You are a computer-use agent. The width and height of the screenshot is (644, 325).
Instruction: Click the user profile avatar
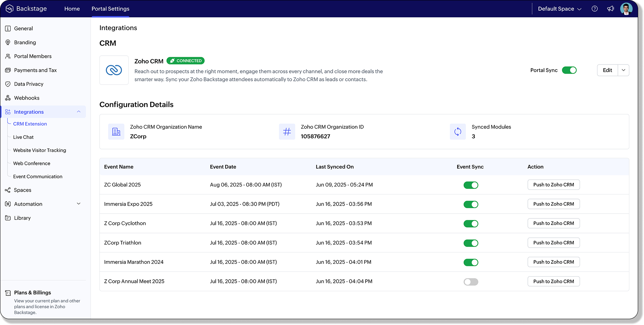coord(626,9)
